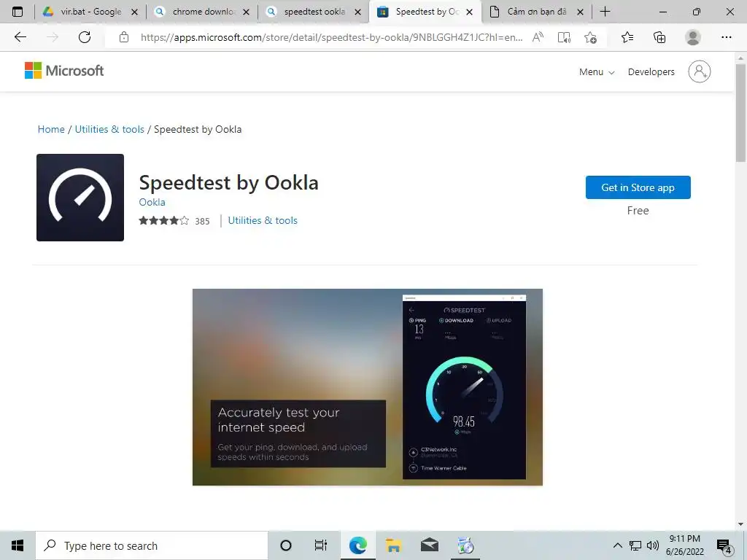
Task: Open the clock and date flyout
Action: pyautogui.click(x=684, y=545)
